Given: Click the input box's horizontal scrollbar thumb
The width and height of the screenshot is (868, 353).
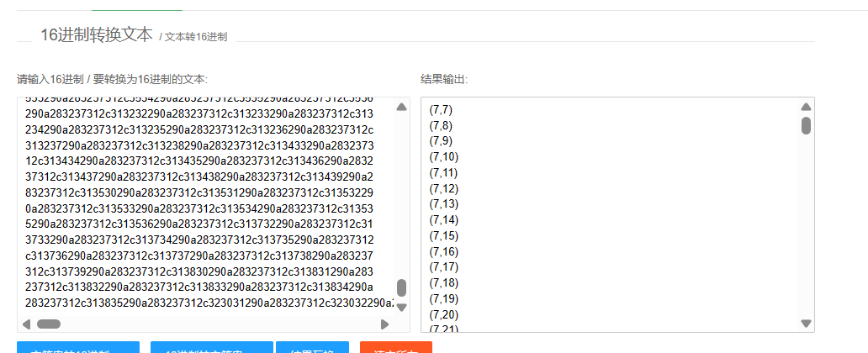Looking at the screenshot, I should [49, 324].
